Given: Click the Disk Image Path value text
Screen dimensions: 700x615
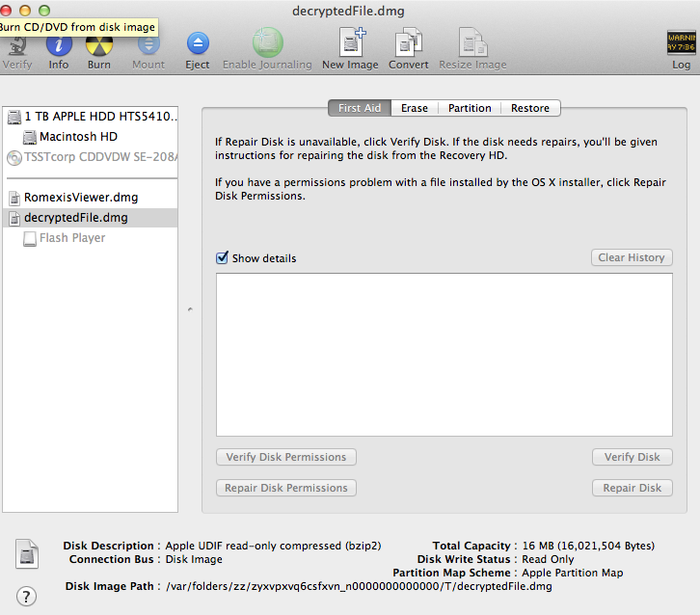Looking at the screenshot, I should tap(359, 586).
